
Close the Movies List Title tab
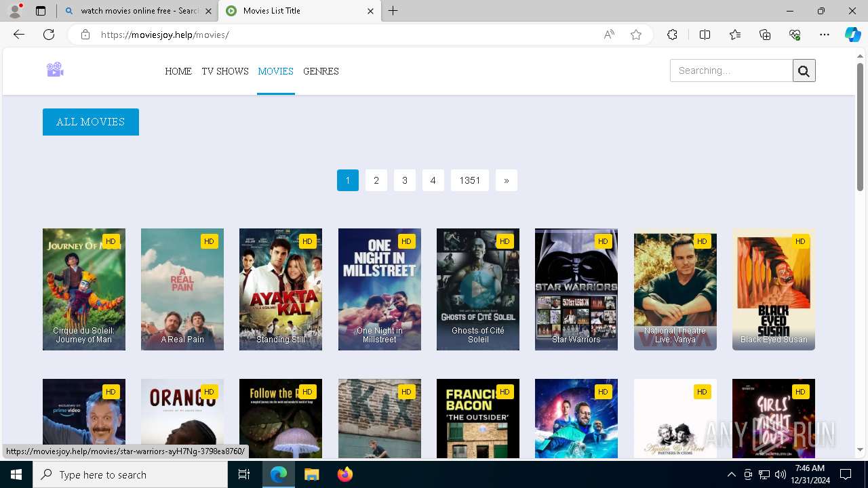pyautogui.click(x=370, y=11)
